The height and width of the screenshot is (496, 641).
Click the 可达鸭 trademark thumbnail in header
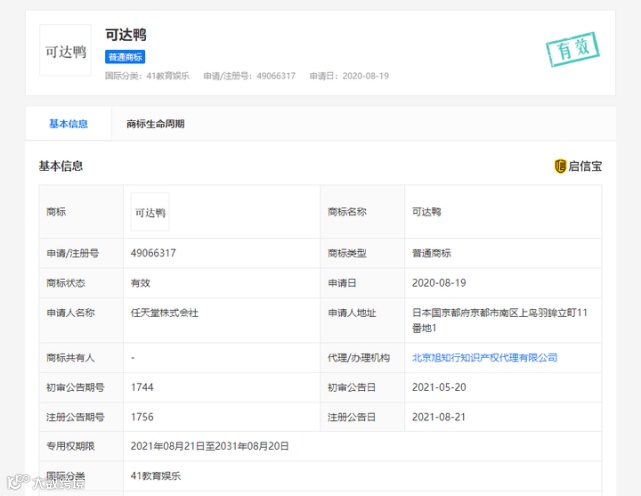pyautogui.click(x=65, y=50)
